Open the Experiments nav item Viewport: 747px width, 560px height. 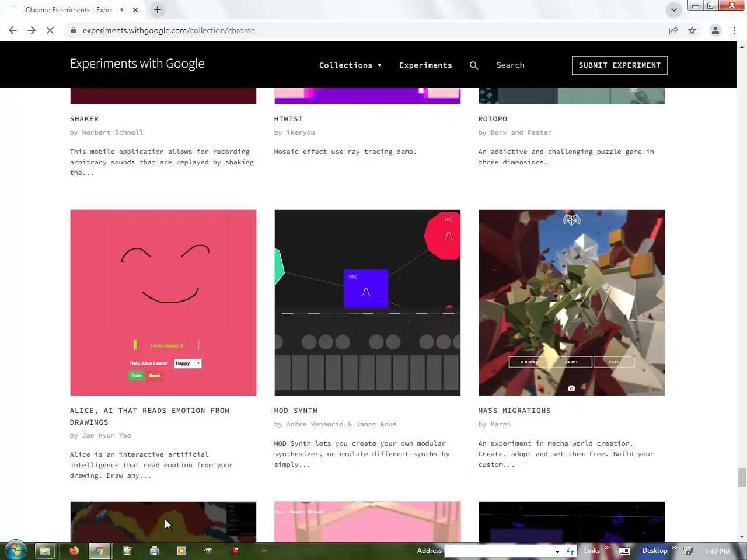(425, 65)
